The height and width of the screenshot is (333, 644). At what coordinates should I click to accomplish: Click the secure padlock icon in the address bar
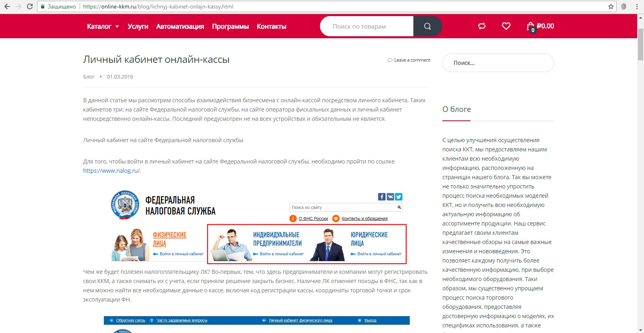click(x=42, y=6)
